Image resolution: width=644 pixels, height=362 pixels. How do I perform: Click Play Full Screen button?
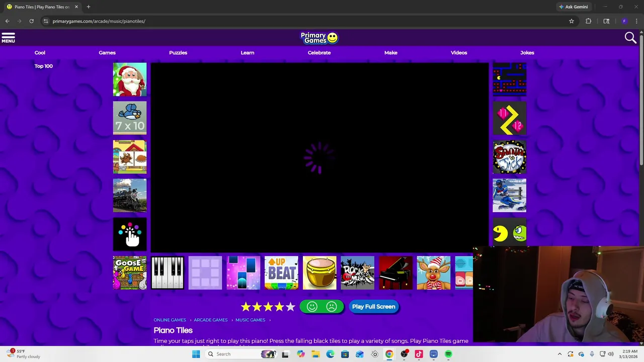click(x=374, y=307)
